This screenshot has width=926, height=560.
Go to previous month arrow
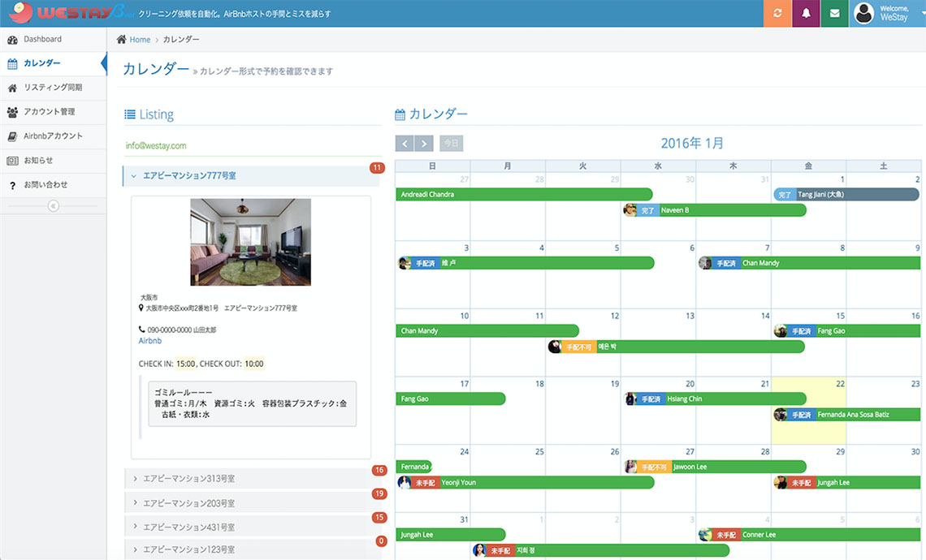point(405,144)
